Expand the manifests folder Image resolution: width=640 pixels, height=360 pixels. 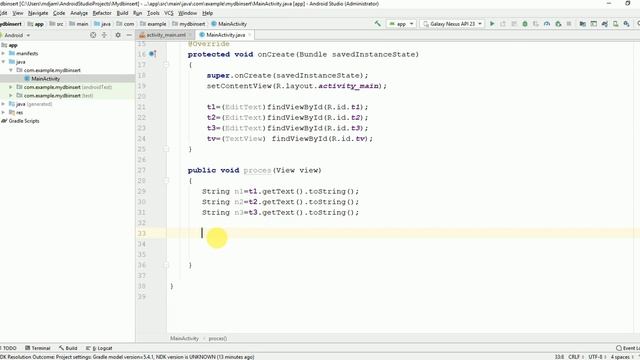click(4, 53)
